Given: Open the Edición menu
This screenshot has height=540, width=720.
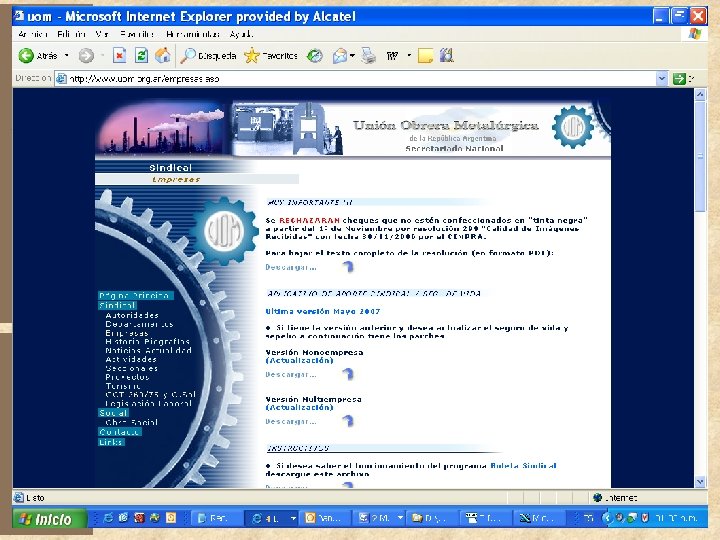Looking at the screenshot, I should [72, 34].
